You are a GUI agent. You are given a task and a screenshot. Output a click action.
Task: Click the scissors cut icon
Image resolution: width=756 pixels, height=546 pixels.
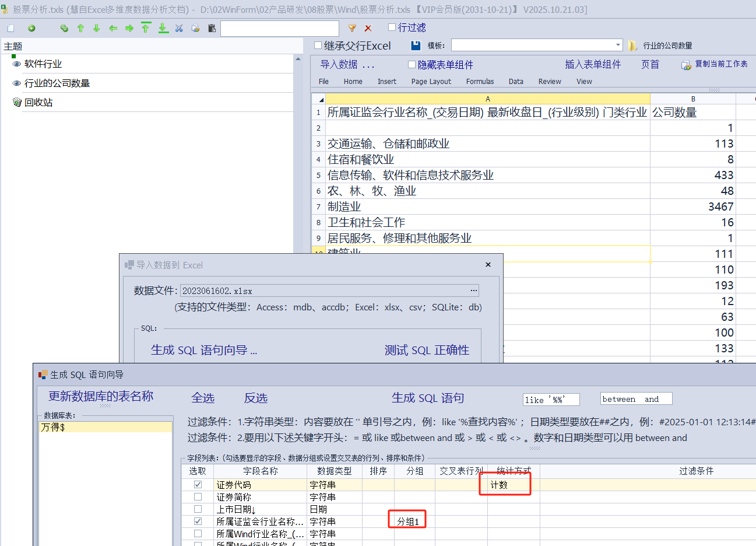point(179,28)
